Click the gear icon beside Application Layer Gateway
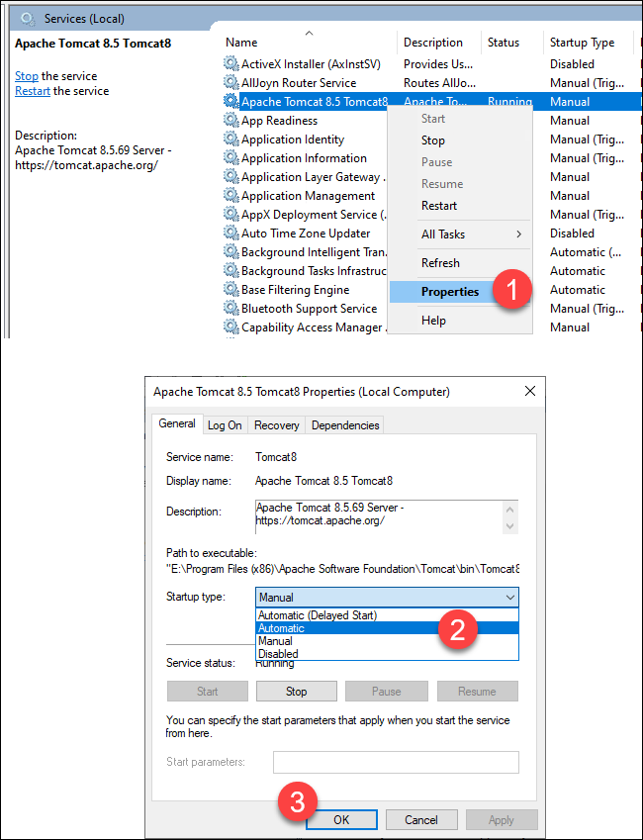Viewport: 643px width, 840px height. click(230, 176)
